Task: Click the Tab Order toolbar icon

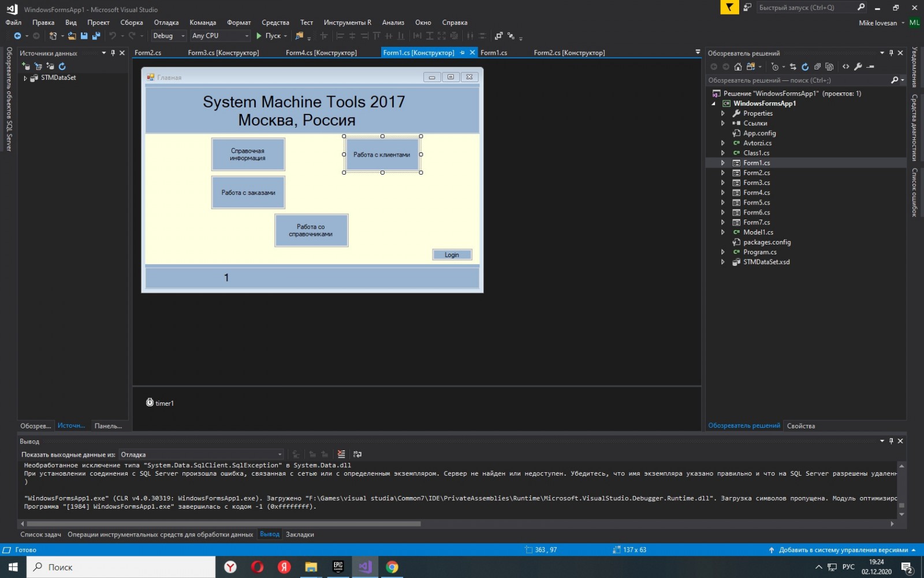Action: click(x=511, y=36)
